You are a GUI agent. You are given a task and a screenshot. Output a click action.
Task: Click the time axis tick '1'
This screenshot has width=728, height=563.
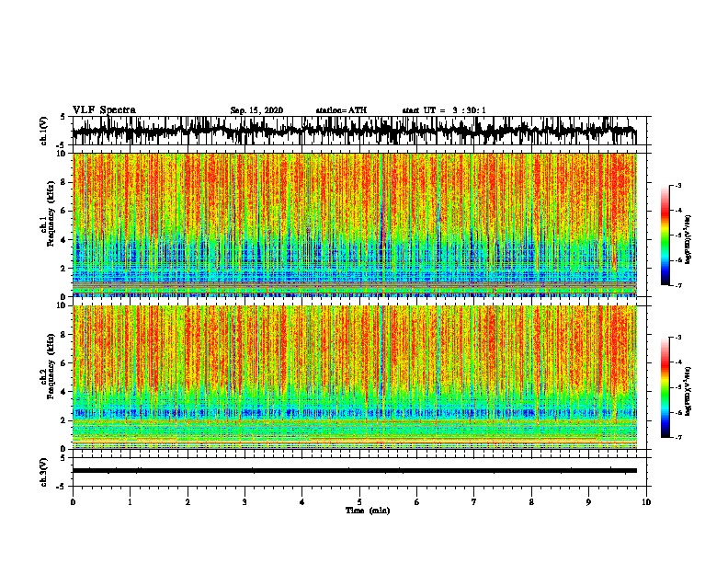130,502
